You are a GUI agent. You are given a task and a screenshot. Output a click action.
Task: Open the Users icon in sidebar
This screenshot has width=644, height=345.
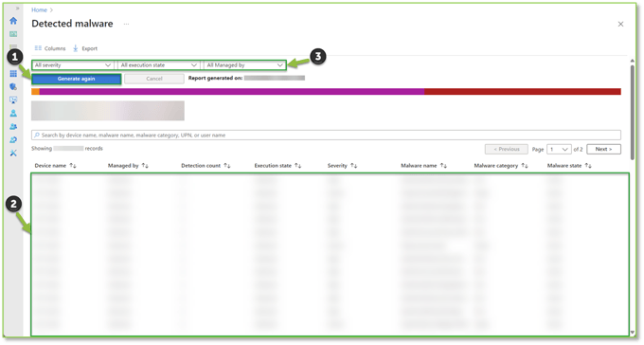[13, 113]
